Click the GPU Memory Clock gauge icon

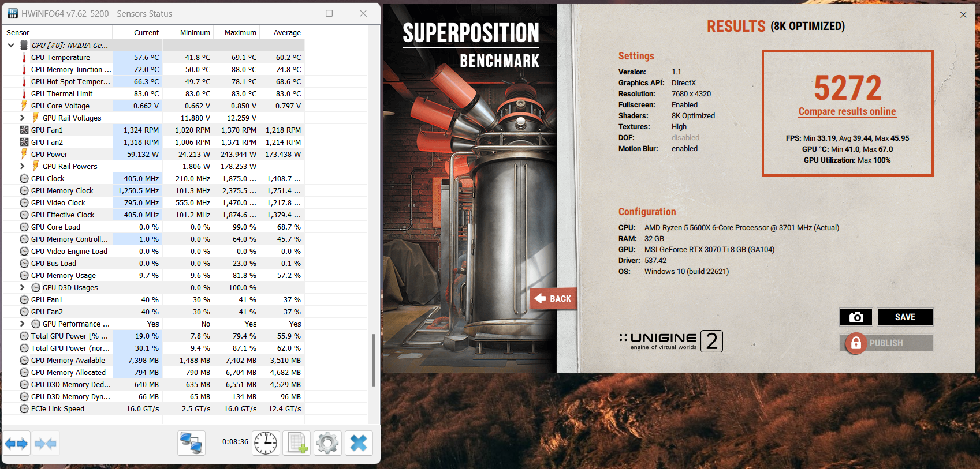click(24, 191)
